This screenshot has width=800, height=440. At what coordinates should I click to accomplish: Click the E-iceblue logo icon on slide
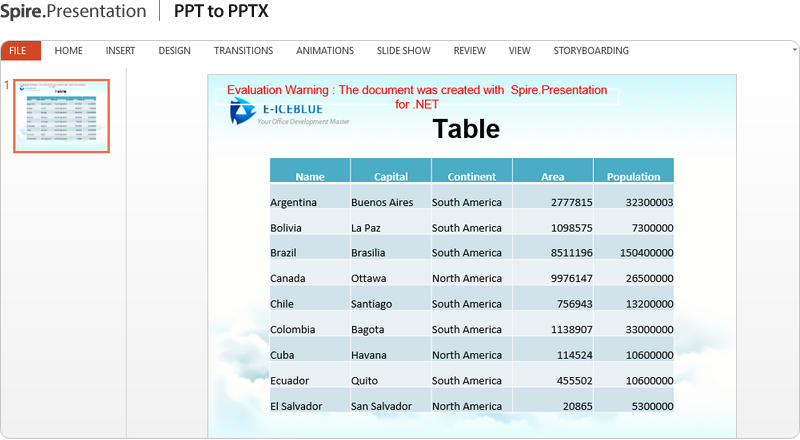(243, 113)
